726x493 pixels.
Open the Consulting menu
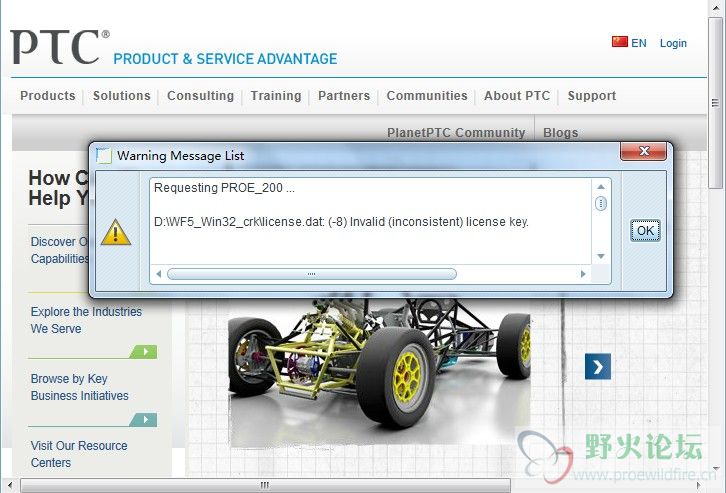pyautogui.click(x=200, y=96)
